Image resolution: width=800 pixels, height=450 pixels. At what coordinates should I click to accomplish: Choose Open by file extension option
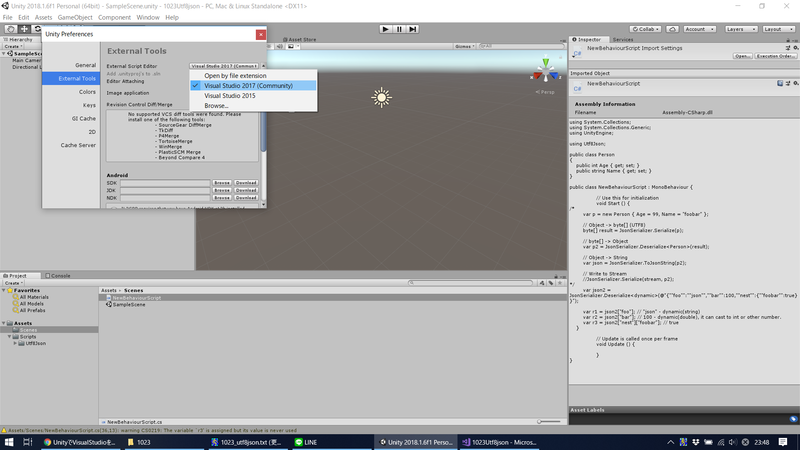tap(253, 76)
